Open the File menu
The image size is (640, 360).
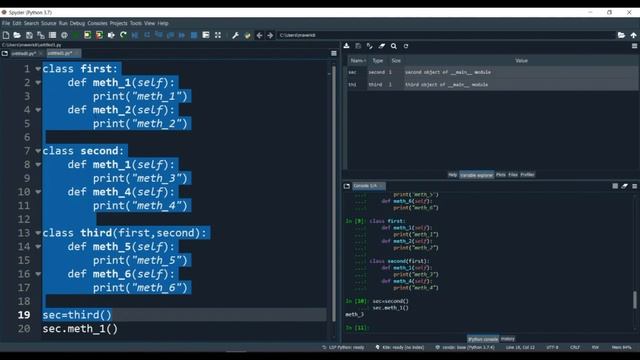[6, 23]
